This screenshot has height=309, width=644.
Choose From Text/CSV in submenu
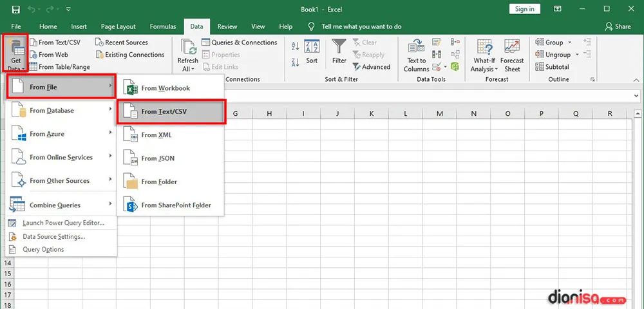click(x=171, y=111)
